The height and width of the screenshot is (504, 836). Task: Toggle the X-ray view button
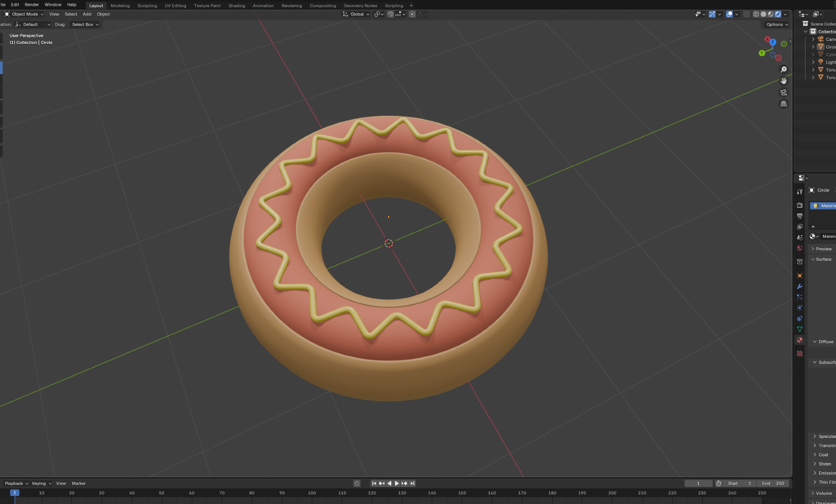click(x=746, y=14)
